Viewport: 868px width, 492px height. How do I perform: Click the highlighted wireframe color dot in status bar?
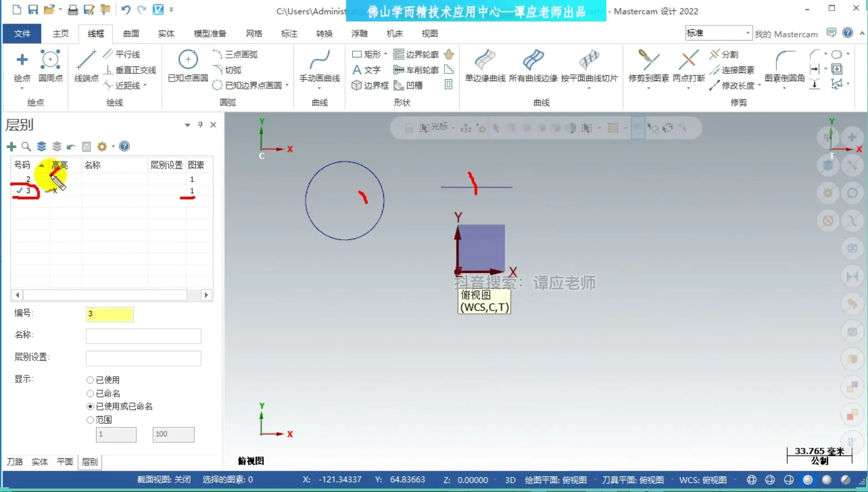[x=807, y=479]
